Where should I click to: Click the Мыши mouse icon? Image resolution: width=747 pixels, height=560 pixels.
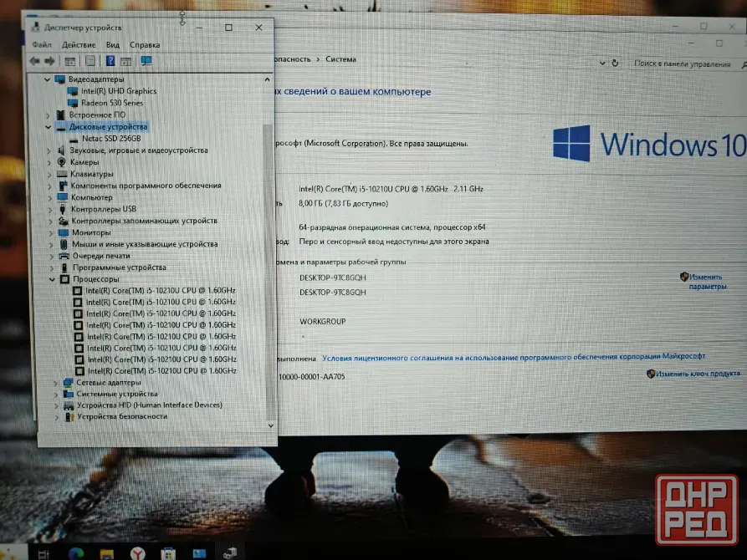point(64,244)
